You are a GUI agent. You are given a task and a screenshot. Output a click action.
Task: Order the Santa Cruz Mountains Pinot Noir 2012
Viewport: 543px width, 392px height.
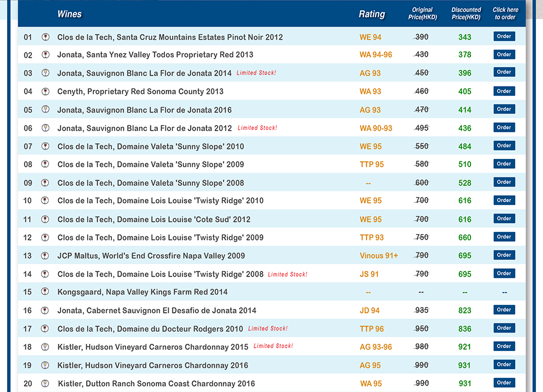(x=504, y=36)
